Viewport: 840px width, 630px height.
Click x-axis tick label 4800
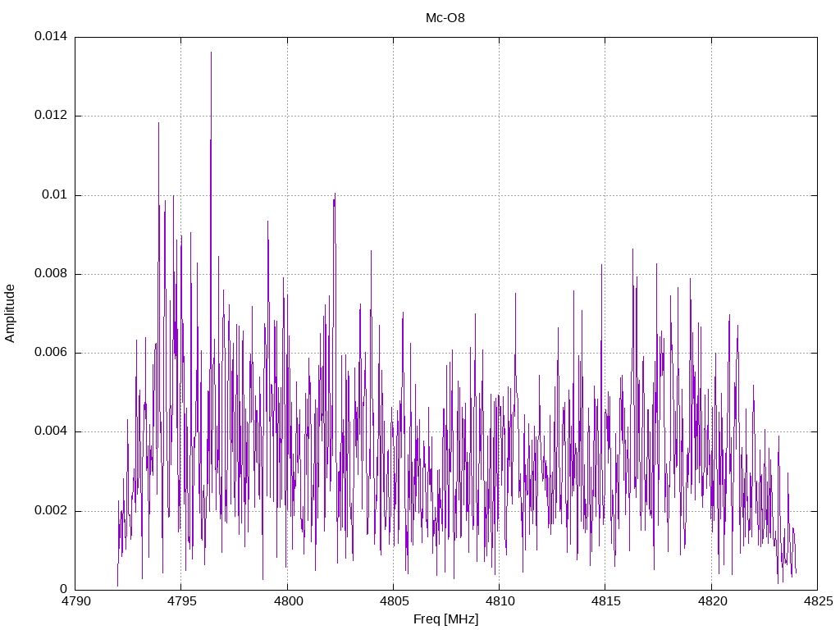(287, 601)
